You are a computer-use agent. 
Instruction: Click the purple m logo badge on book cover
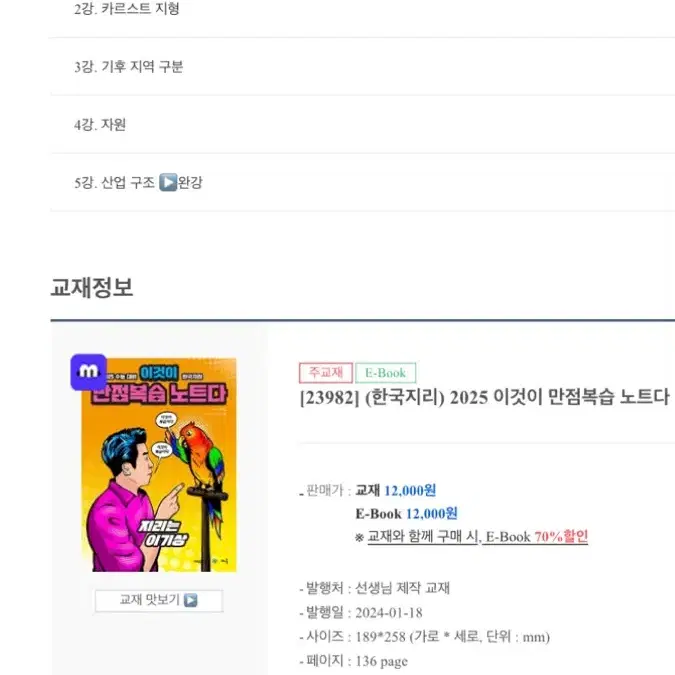tap(89, 372)
